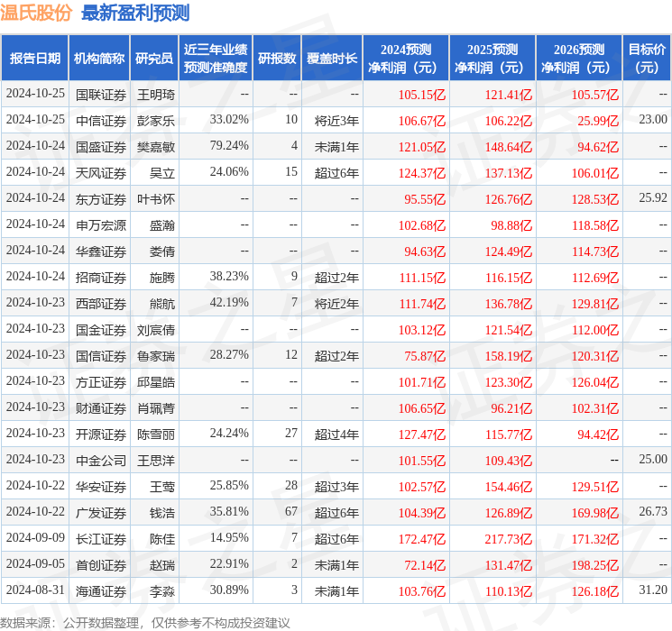Select the 天风证券 institution cell
The height and width of the screenshot is (631, 672).
coord(101,173)
